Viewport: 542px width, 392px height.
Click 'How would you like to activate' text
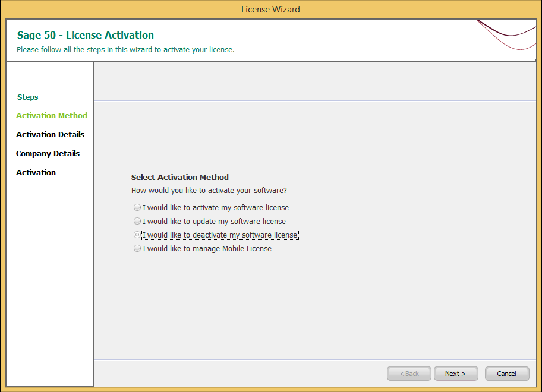click(209, 190)
